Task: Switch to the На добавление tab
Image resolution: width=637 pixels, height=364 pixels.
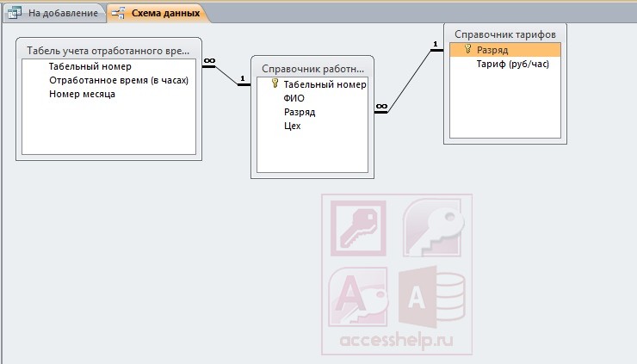Action: tap(54, 13)
